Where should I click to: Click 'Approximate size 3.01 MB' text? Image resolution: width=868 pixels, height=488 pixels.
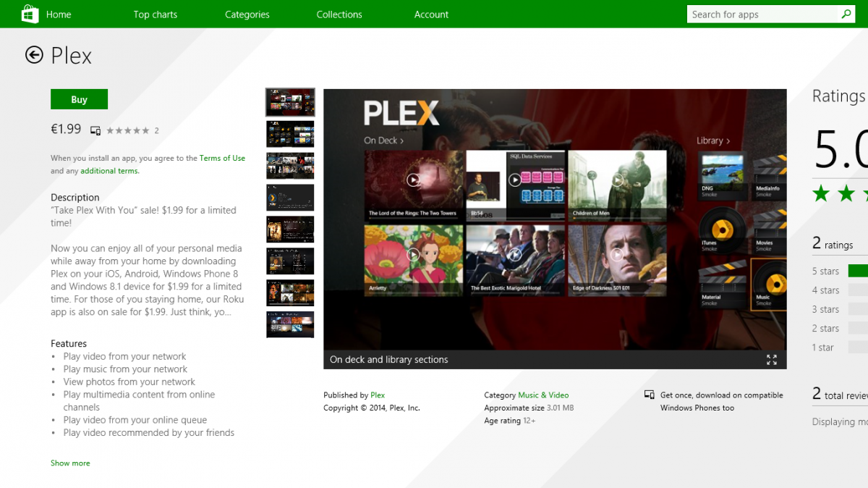click(x=529, y=408)
